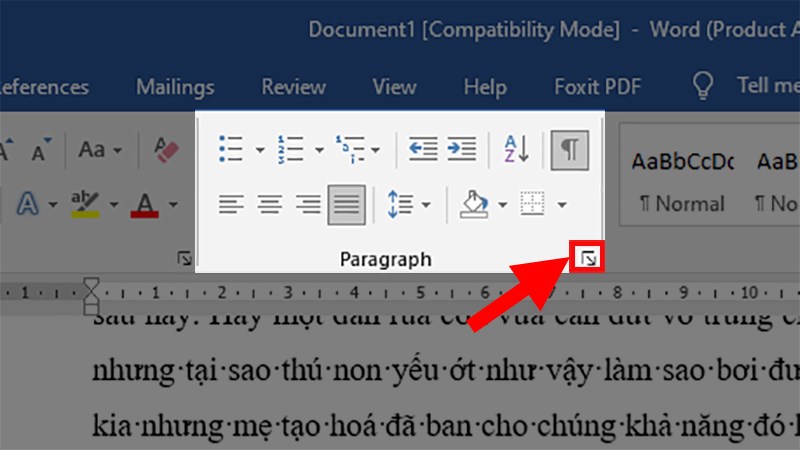800x450 pixels.
Task: Open Change Case dropdown arrow
Action: click(118, 151)
